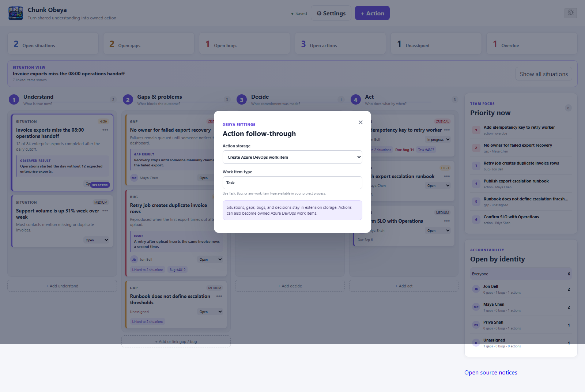Click MC avatar on No owner gap
The height and width of the screenshot is (392, 585).
134,178
